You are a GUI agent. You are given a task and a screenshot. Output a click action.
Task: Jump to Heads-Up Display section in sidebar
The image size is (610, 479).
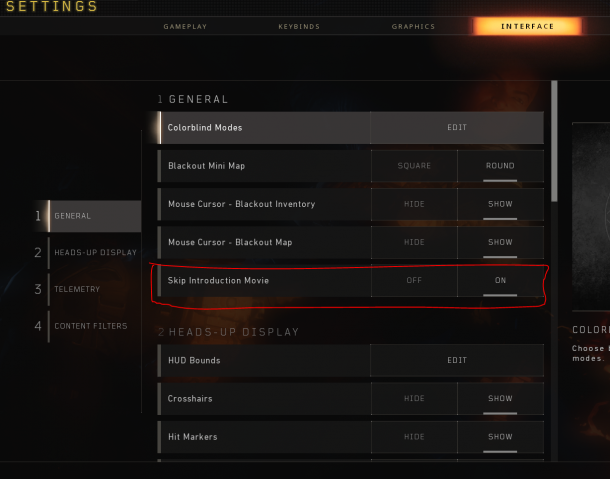tap(88, 253)
